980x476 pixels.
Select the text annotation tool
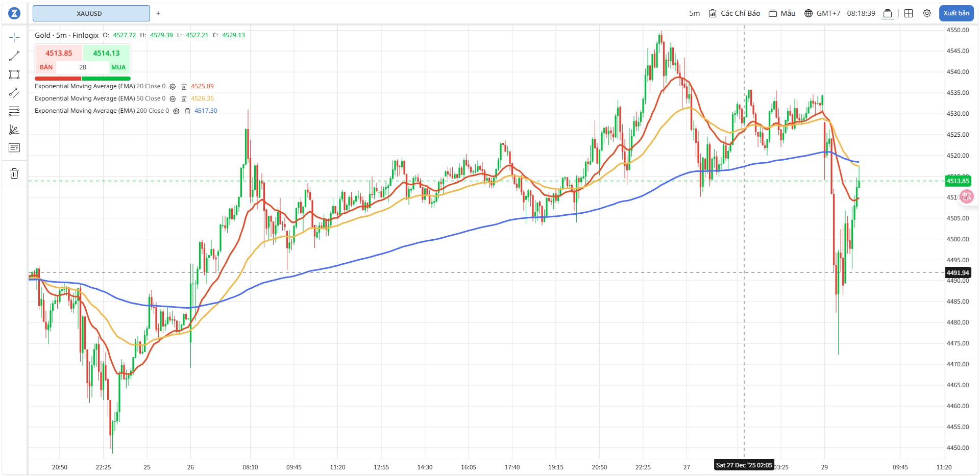[x=14, y=148]
